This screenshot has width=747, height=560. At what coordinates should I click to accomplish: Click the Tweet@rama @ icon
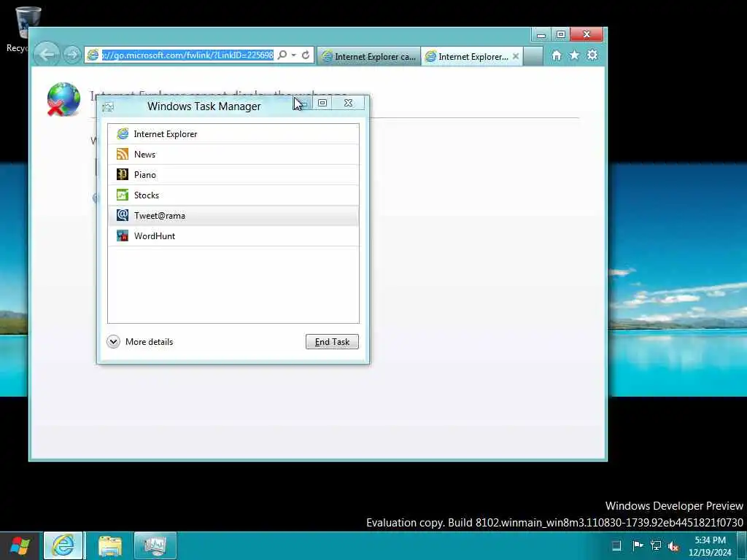coord(123,215)
